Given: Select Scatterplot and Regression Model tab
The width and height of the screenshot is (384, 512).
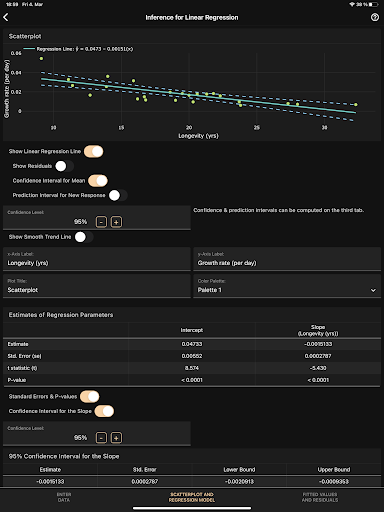Looking at the screenshot, I should pyautogui.click(x=192, y=497).
